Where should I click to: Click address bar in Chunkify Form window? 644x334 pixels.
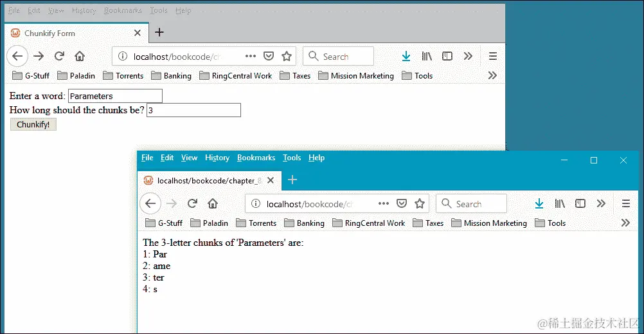204,57
